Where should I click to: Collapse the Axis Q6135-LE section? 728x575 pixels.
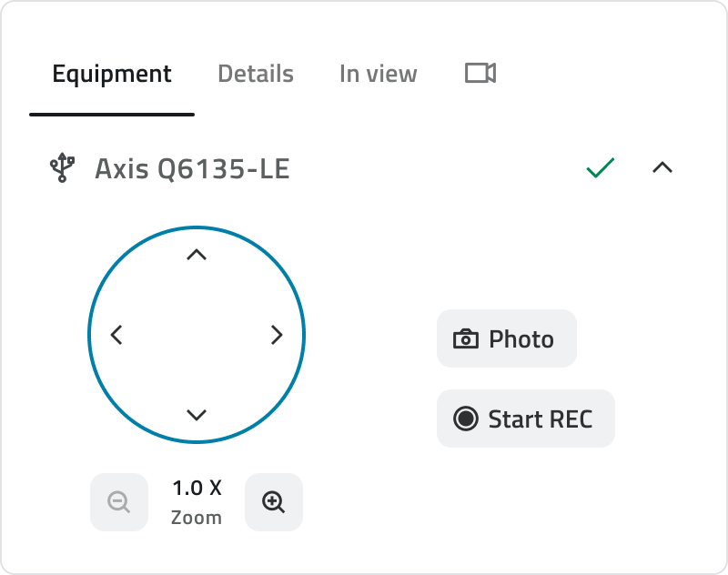(x=662, y=167)
